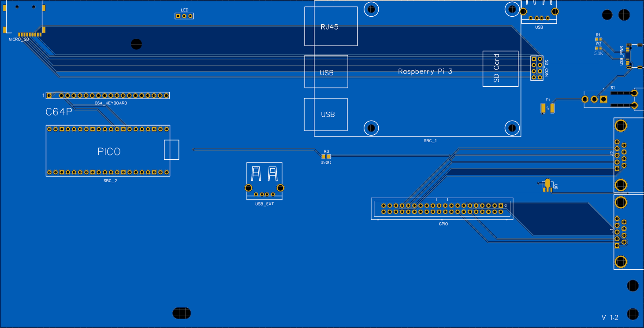Click the V 1.2 version text

click(610, 317)
